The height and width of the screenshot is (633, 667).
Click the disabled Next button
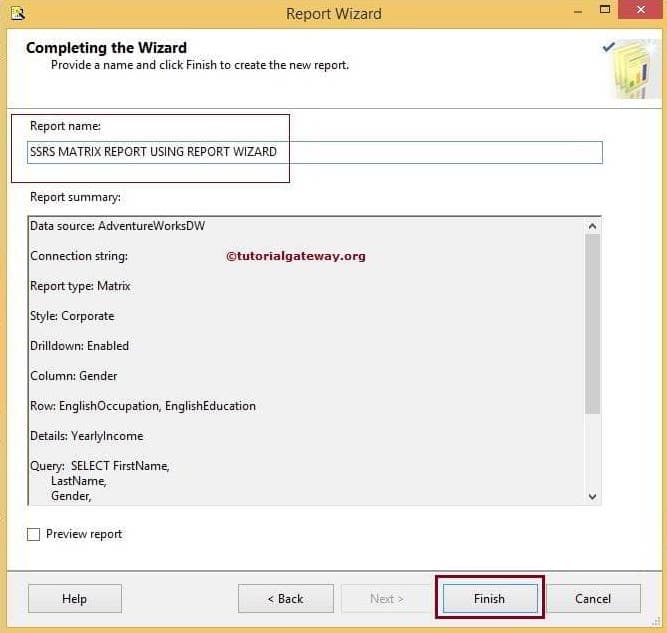coord(387,598)
